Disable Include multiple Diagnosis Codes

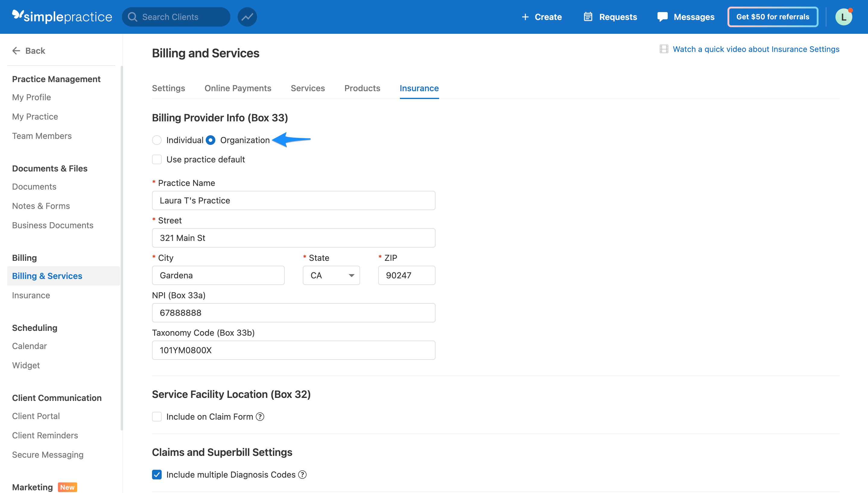pos(157,475)
